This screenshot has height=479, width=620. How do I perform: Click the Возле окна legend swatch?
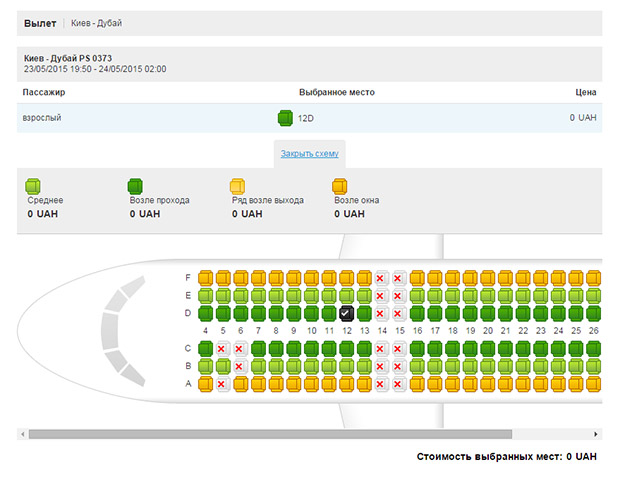tap(340, 186)
